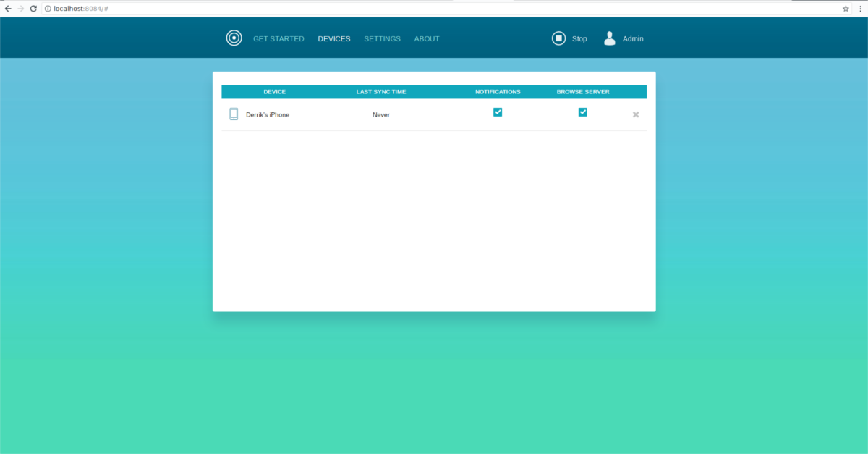Click the browser forward arrow
Viewport: 868px width, 454px height.
[x=20, y=9]
